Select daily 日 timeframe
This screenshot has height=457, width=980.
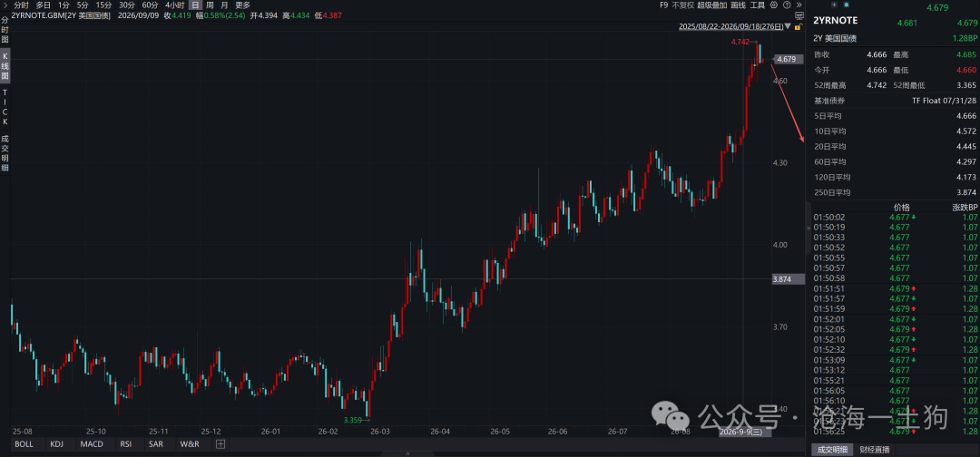[196, 5]
